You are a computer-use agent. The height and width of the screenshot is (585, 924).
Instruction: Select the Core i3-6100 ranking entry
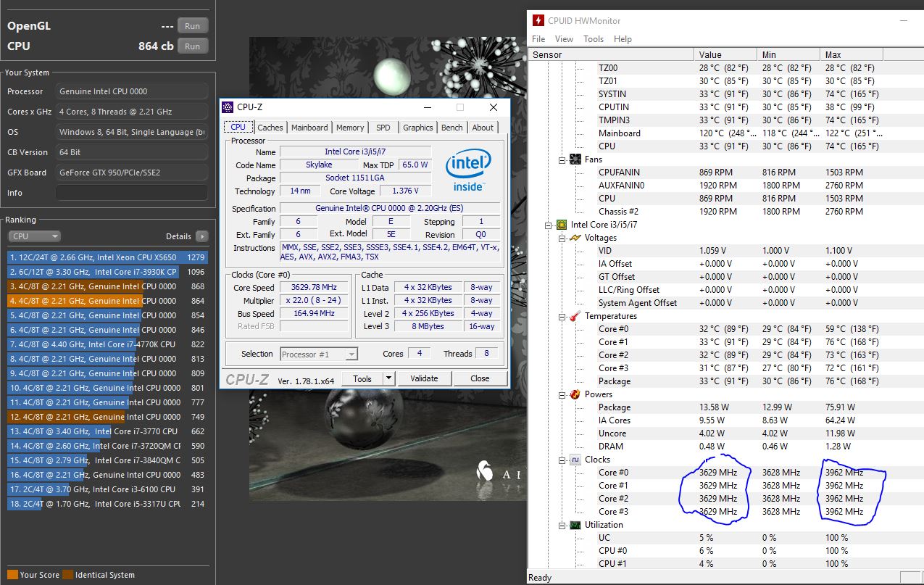point(108,489)
